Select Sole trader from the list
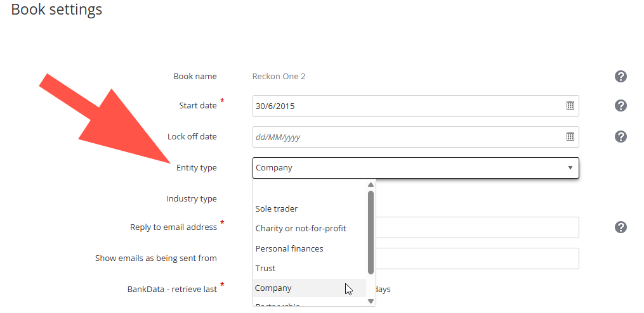Screen dimensions: 644x313 tap(277, 208)
